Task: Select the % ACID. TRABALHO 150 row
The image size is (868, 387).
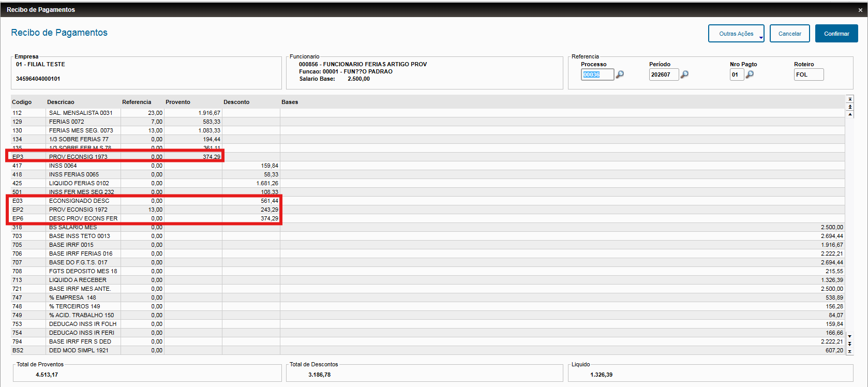Action: [428, 315]
